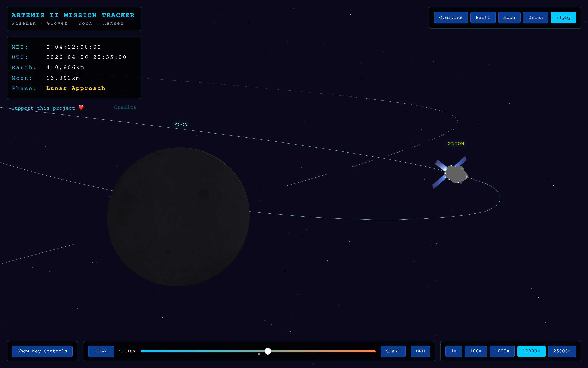The image size is (588, 368).
Task: Click the red heart icon
Action: click(81, 107)
